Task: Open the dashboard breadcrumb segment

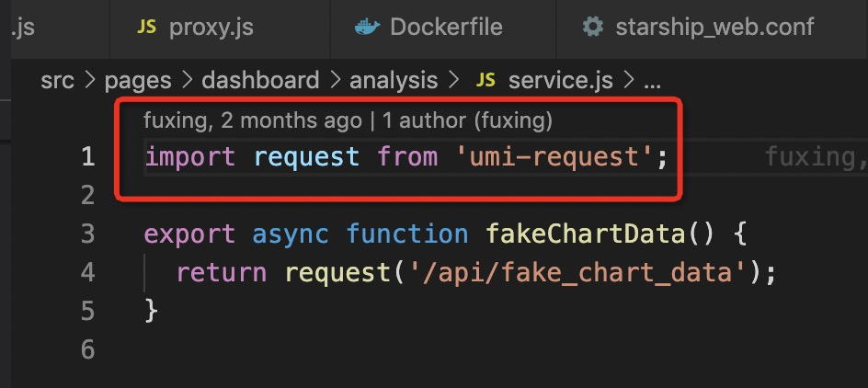Action: [x=260, y=81]
